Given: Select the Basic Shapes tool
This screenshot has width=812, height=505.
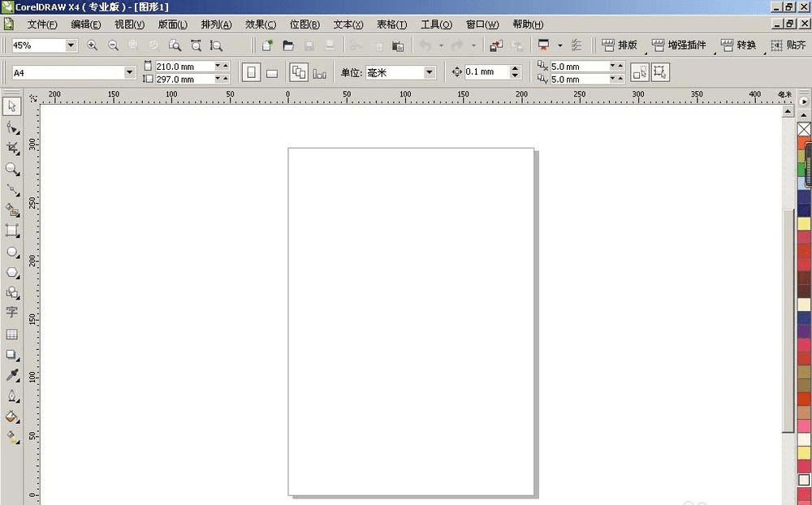Looking at the screenshot, I should (12, 292).
